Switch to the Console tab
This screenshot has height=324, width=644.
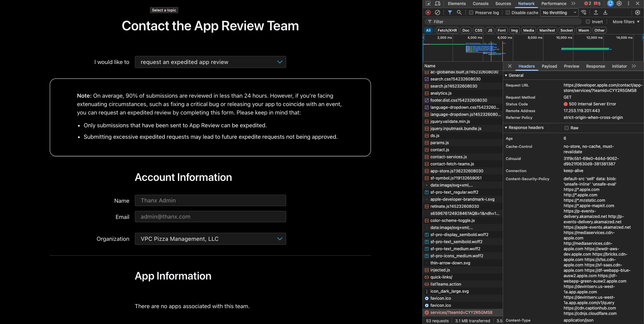(x=480, y=4)
